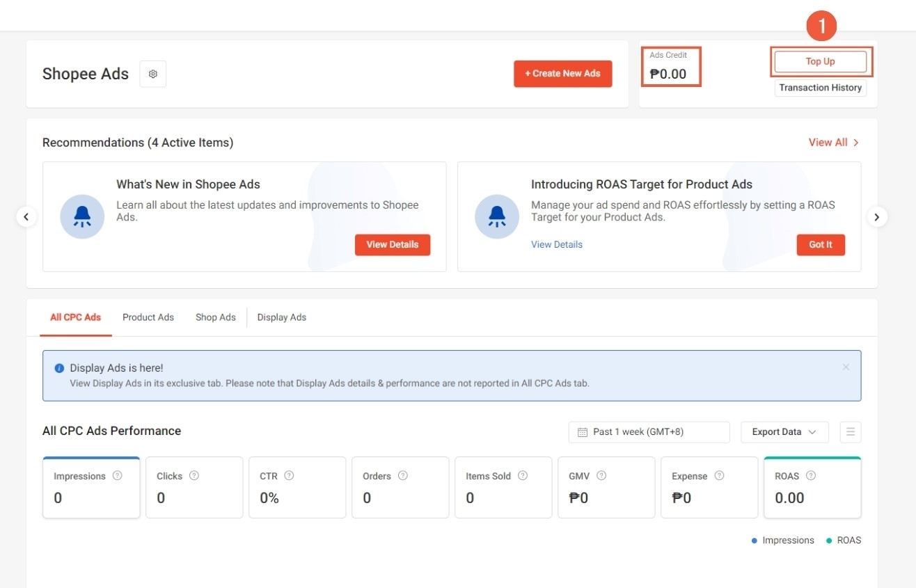Select the Orders metric card
This screenshot has width=916, height=588.
click(x=400, y=487)
